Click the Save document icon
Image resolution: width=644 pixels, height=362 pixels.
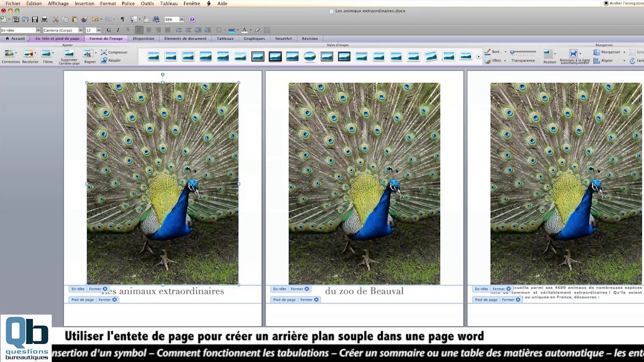(35, 19)
